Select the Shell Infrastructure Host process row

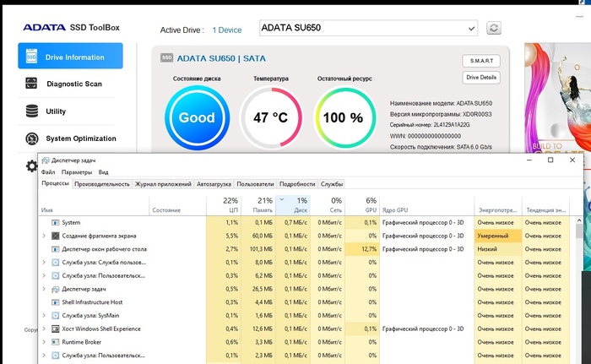(x=92, y=302)
